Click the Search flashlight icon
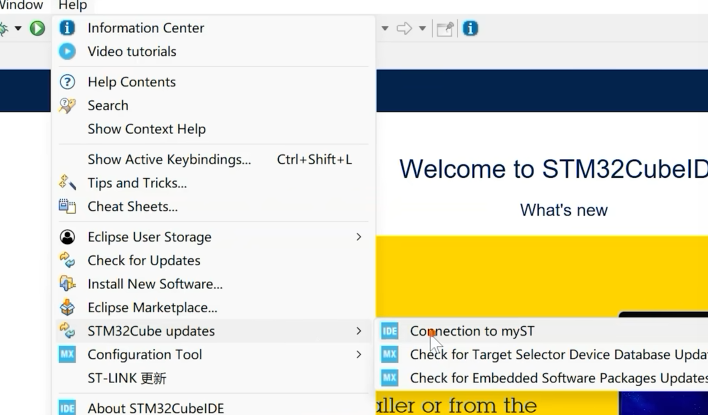The height and width of the screenshot is (415, 708). click(67, 106)
